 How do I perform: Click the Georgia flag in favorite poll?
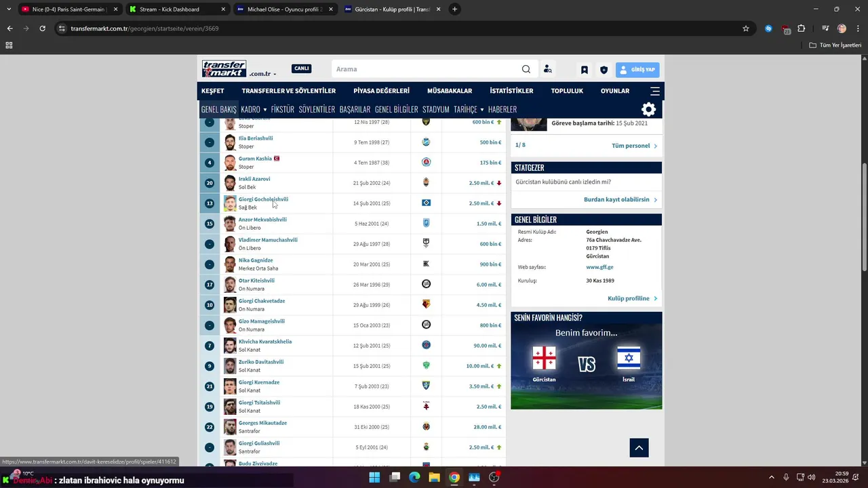tap(544, 358)
